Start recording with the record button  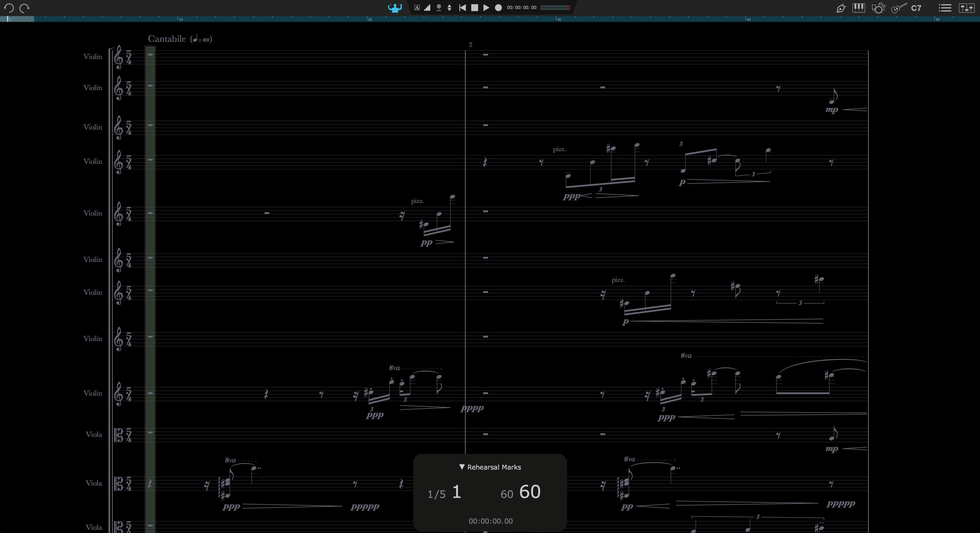click(x=498, y=7)
